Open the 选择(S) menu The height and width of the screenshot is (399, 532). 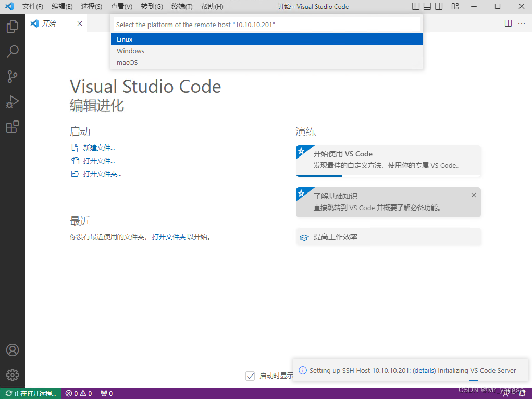pos(92,6)
